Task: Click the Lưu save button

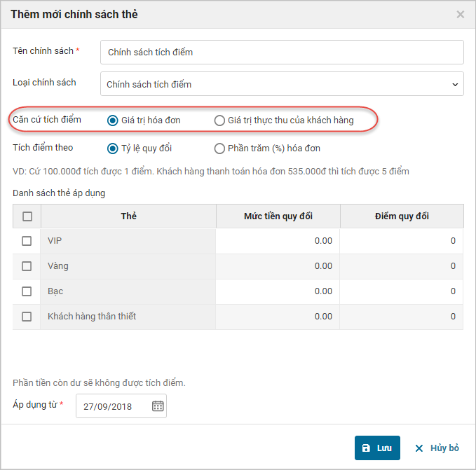Action: click(x=377, y=448)
